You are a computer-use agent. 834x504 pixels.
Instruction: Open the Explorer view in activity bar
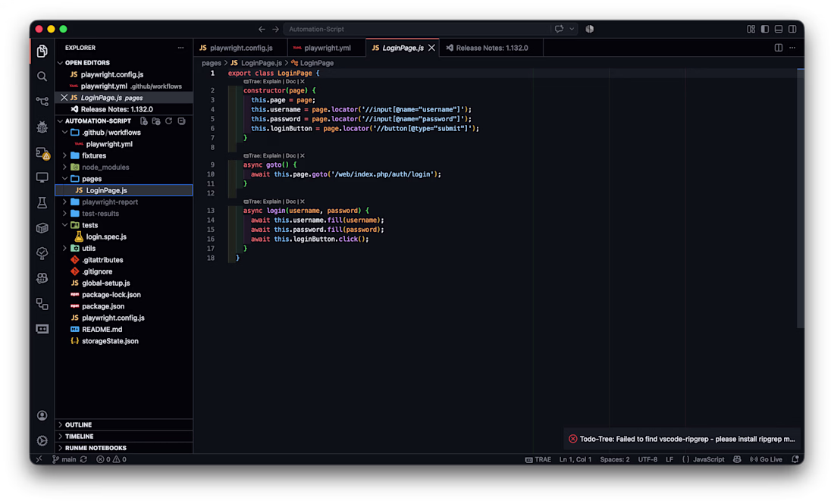(42, 51)
